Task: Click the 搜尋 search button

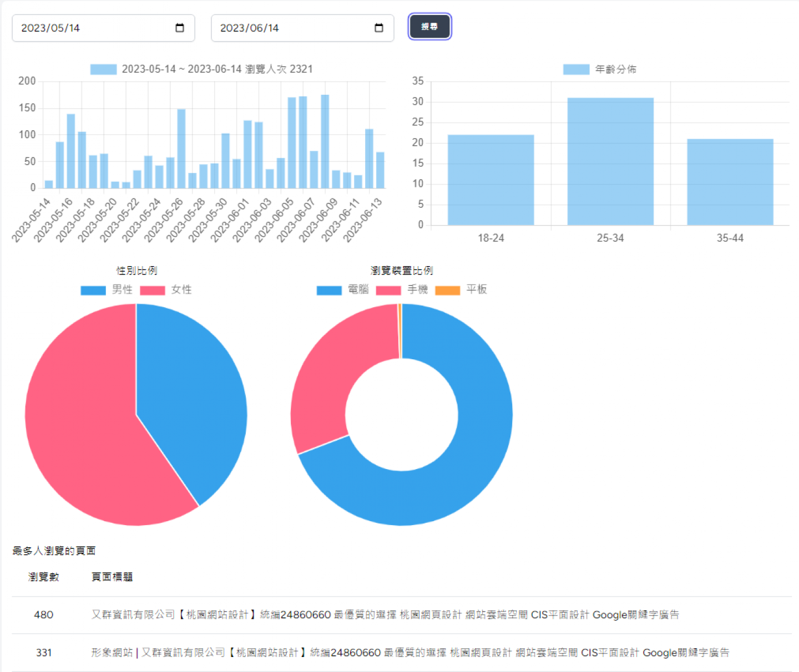Action: pos(429,26)
